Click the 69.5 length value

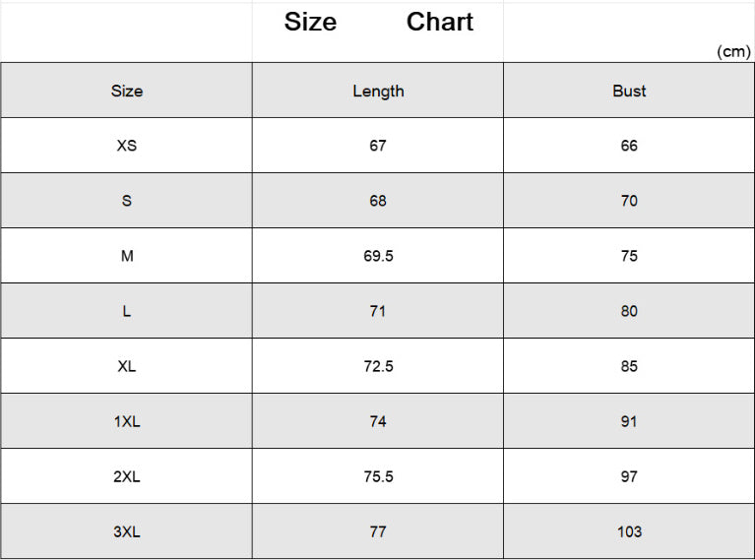(x=378, y=256)
